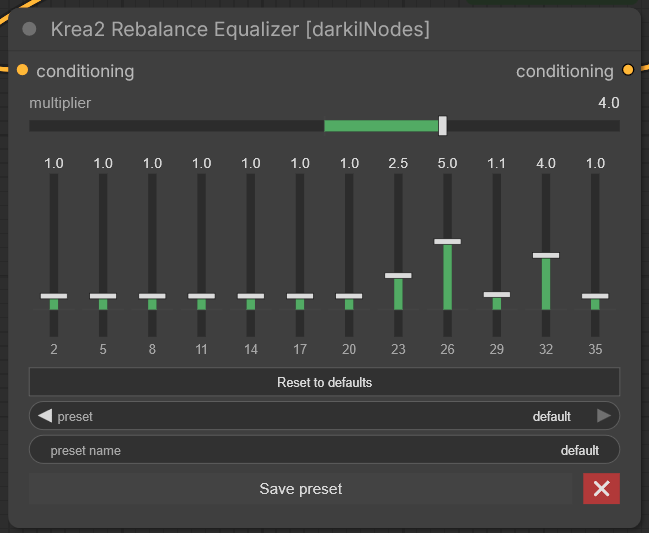The image size is (649, 533).
Task: Click the Save preset button
Action: coord(301,489)
